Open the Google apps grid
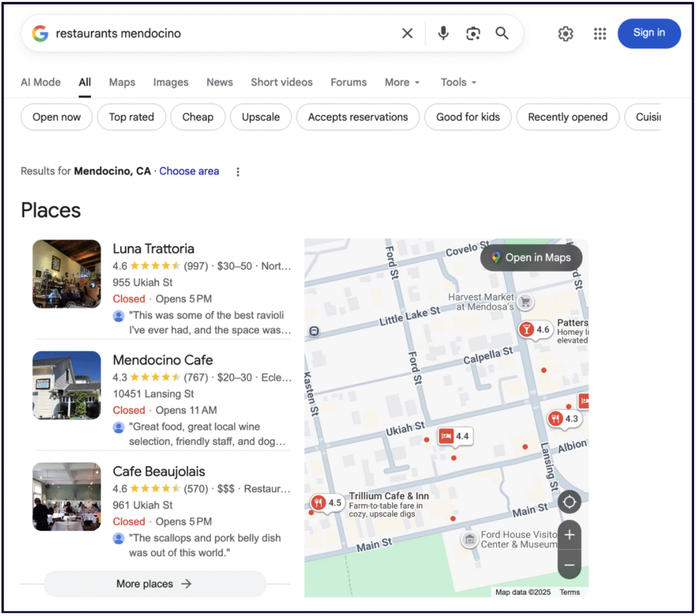This screenshot has height=616, width=697. tap(600, 33)
